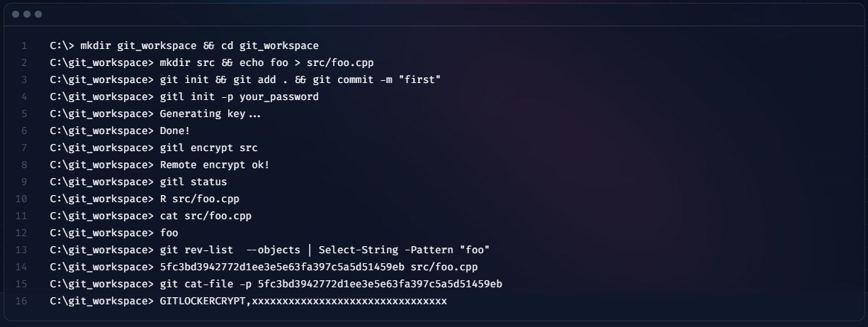Click the middle gray window dot
The image size is (868, 327).
point(27,14)
